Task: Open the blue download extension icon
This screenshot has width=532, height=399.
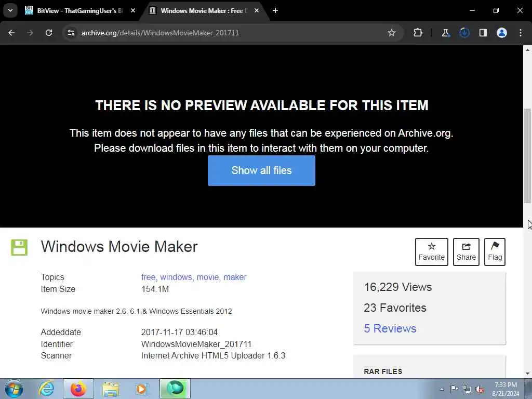Action: coord(464,33)
